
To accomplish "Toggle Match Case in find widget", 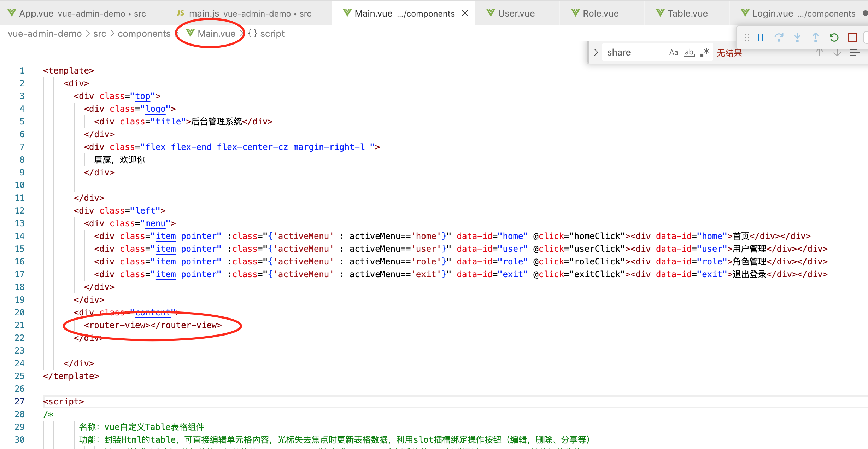I will click(x=673, y=53).
